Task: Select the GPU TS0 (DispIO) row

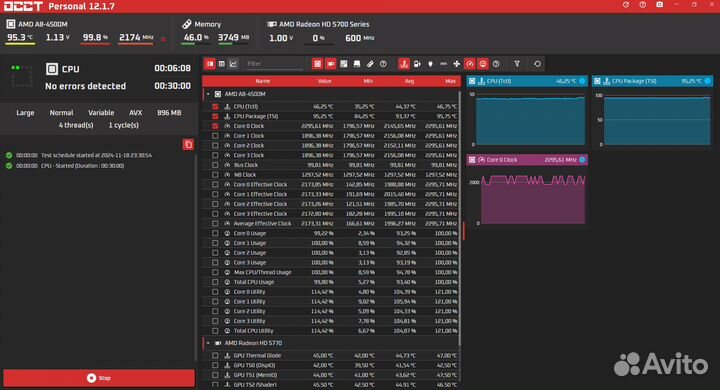Action: click(331, 365)
